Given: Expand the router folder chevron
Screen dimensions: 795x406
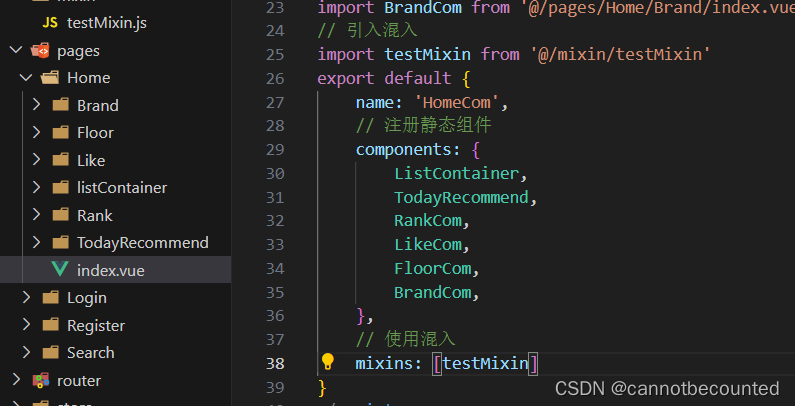Looking at the screenshot, I should click(16, 380).
